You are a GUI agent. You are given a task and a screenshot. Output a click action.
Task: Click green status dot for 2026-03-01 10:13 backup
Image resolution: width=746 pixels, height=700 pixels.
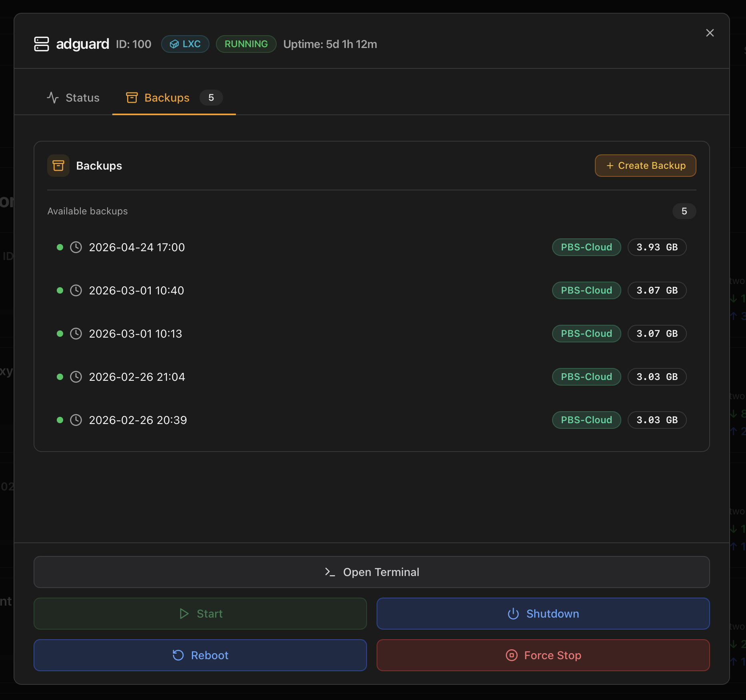tap(60, 334)
